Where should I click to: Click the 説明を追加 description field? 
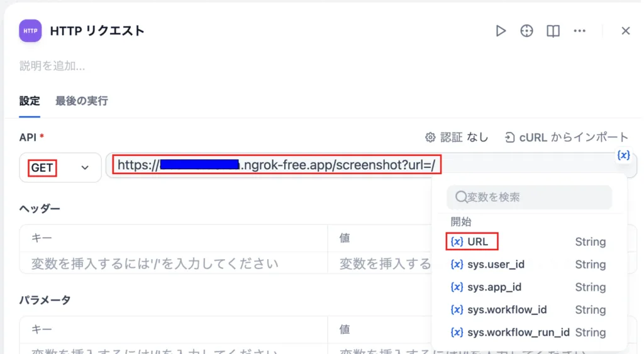(x=52, y=66)
